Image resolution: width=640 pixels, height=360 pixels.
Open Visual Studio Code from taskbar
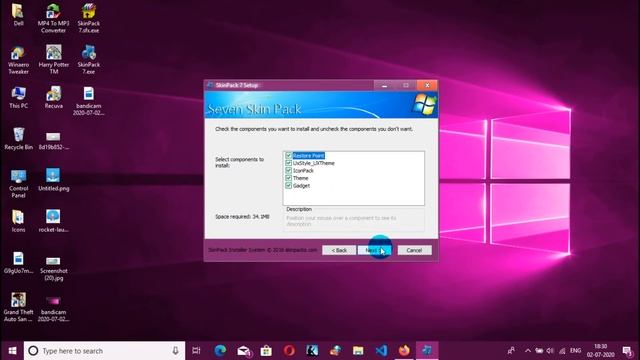[x=381, y=351]
